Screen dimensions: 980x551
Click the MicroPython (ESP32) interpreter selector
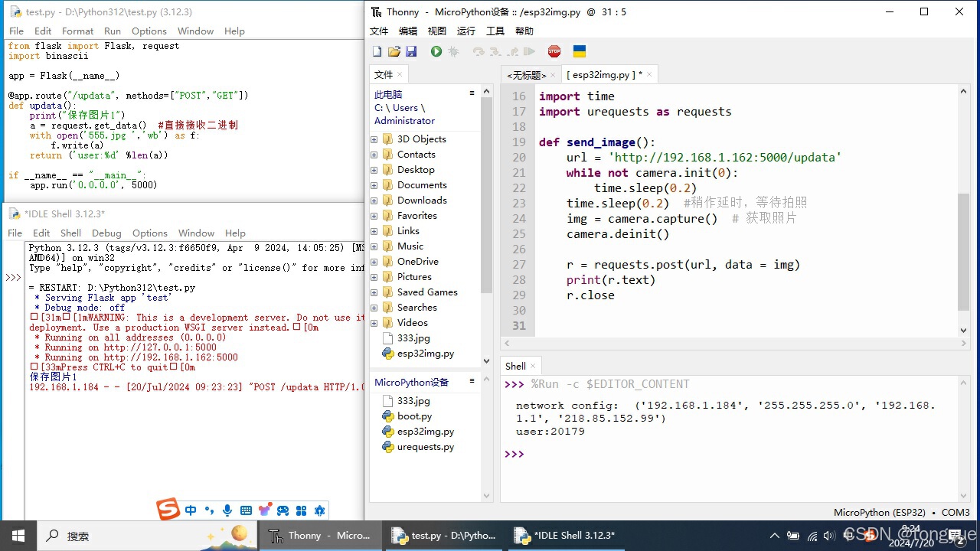pos(901,513)
